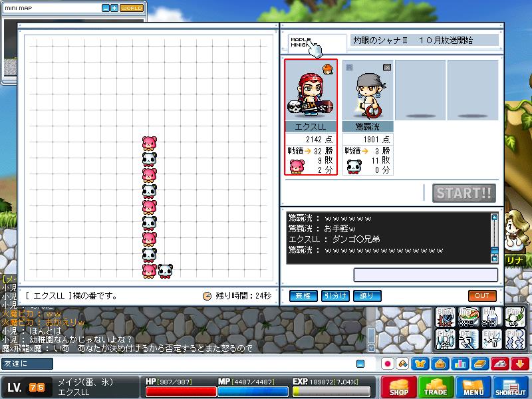The height and width of the screenshot is (399, 532).
Task: Click the EXP progress bar
Action: (331, 392)
